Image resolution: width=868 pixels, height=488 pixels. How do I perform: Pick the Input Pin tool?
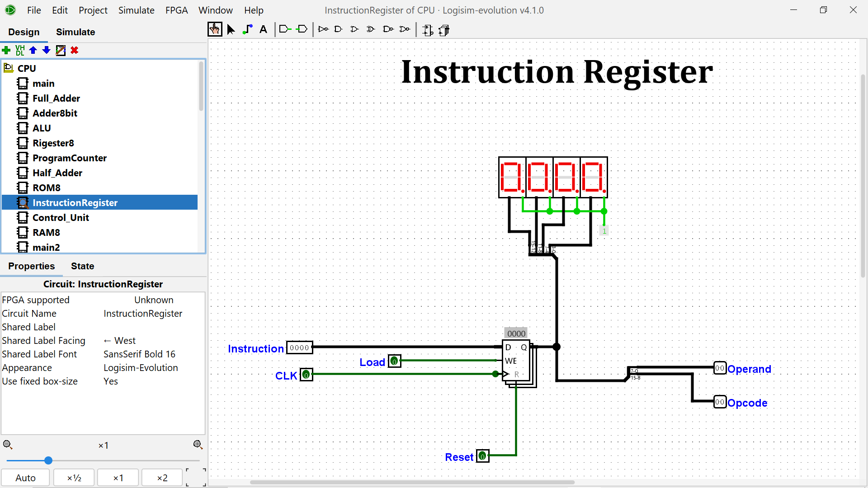[x=285, y=29]
